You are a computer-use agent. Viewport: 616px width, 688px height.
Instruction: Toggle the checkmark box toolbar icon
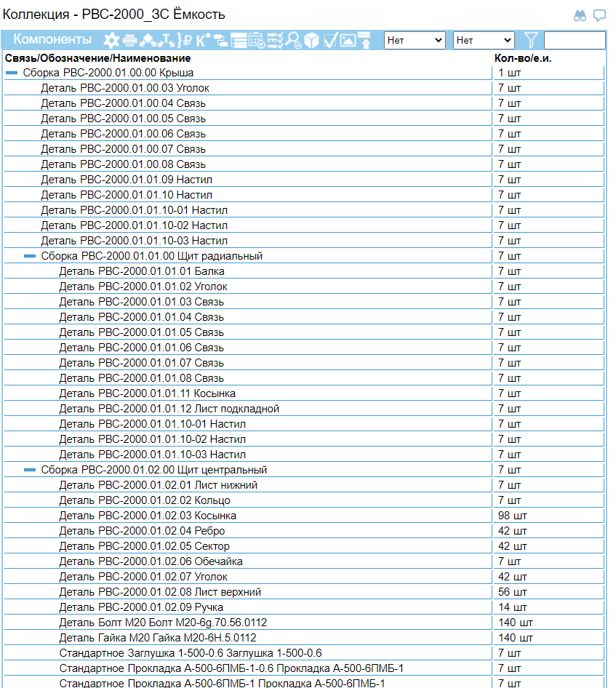point(329,41)
